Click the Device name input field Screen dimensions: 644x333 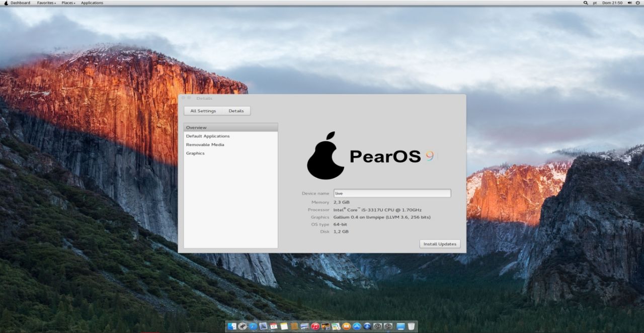[392, 193]
